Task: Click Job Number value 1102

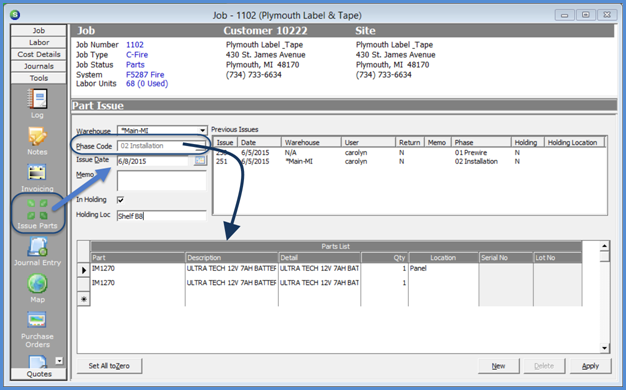Action: tap(135, 45)
